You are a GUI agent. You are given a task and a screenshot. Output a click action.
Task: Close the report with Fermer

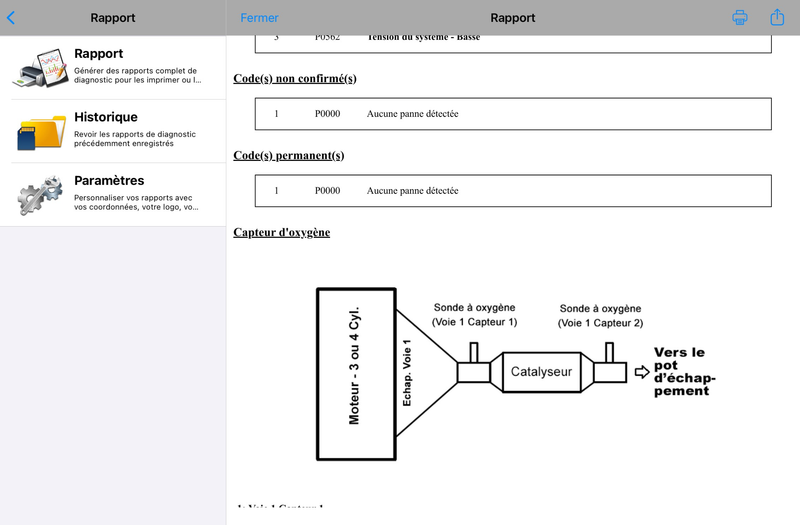259,18
